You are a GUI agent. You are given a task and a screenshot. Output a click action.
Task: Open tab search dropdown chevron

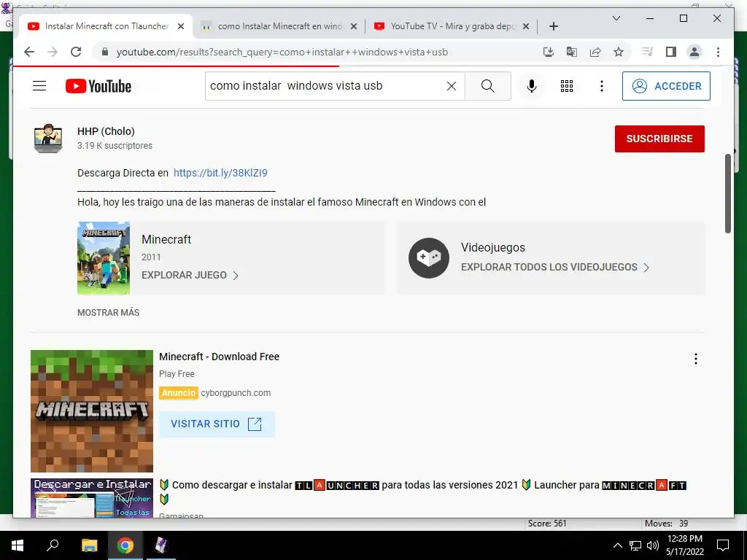point(616,18)
